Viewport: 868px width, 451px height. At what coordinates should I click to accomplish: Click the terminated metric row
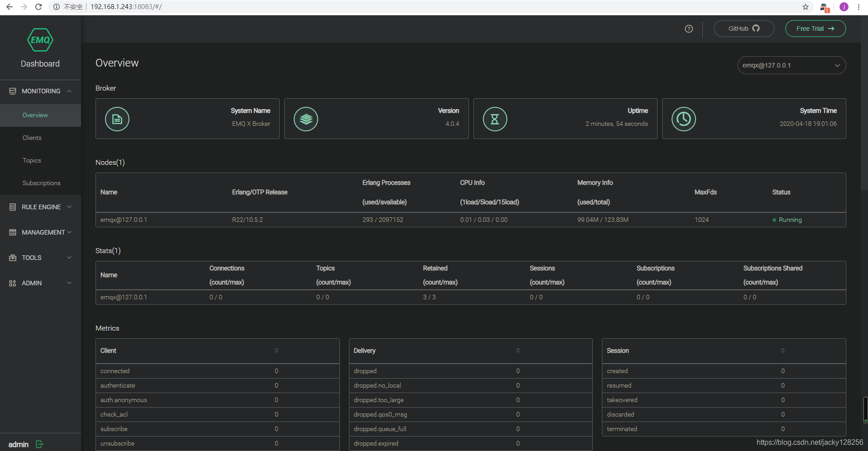(724, 429)
